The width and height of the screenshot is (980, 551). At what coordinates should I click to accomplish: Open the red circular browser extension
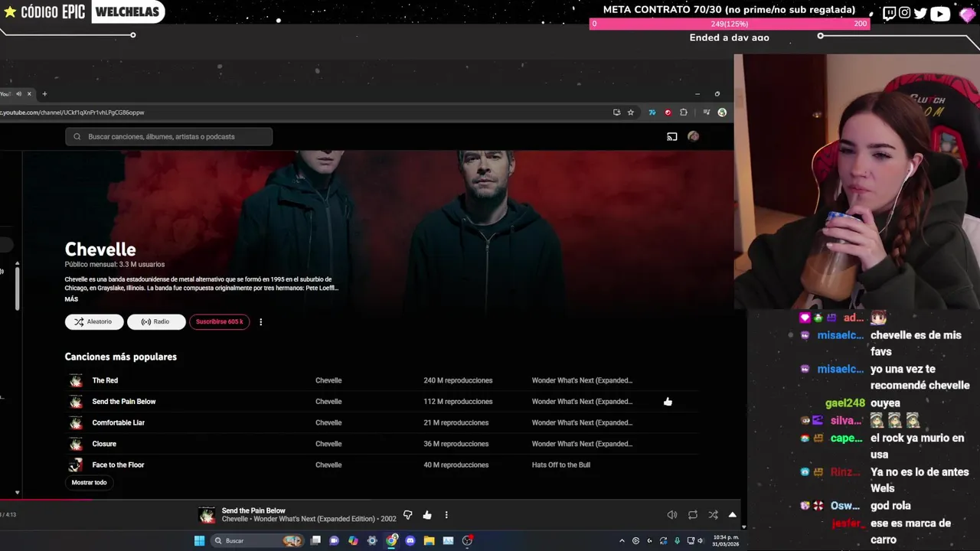tap(668, 112)
